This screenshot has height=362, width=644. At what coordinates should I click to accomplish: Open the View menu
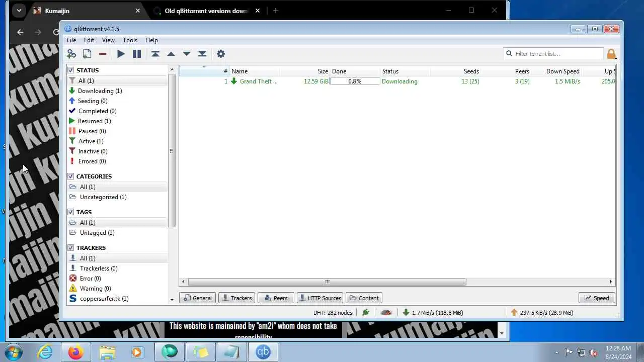108,40
